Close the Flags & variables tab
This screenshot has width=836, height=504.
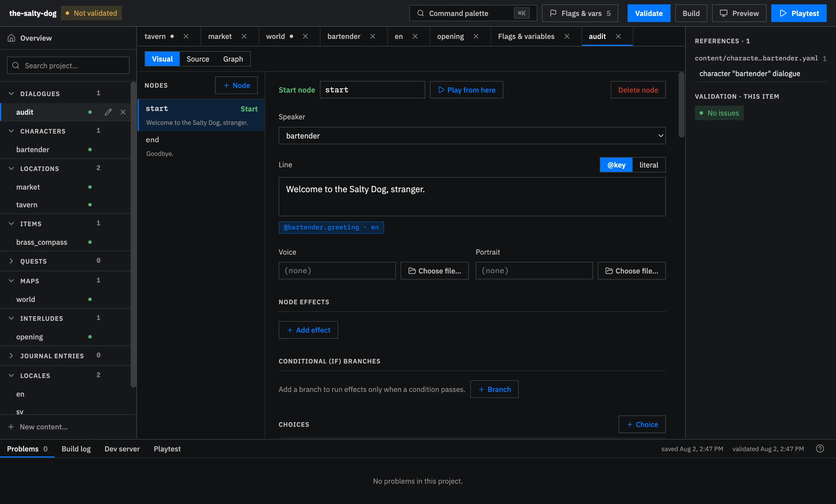pyautogui.click(x=567, y=36)
